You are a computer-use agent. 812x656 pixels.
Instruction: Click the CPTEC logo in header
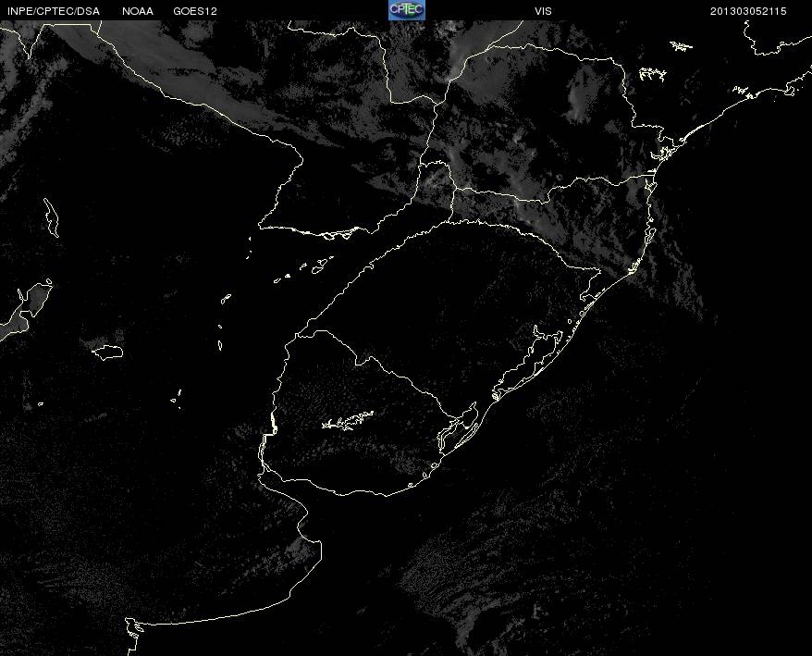(x=407, y=10)
